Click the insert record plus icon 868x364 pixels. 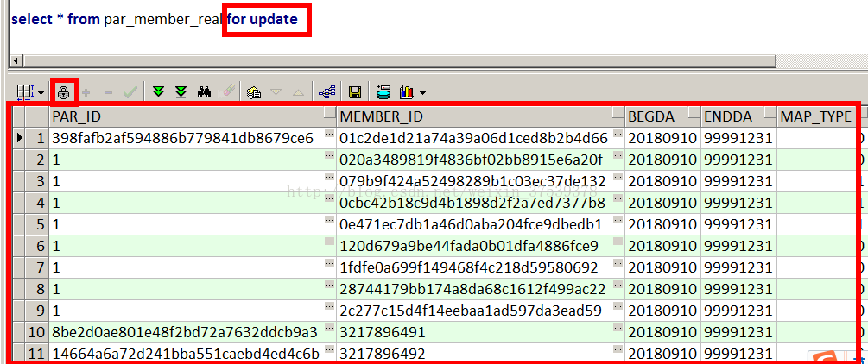(86, 92)
